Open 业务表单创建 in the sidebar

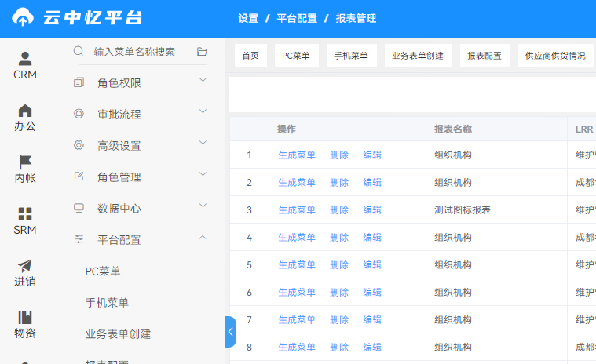click(119, 334)
